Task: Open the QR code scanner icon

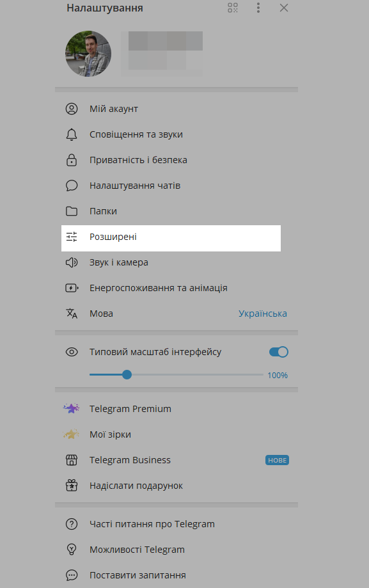Action: (232, 8)
